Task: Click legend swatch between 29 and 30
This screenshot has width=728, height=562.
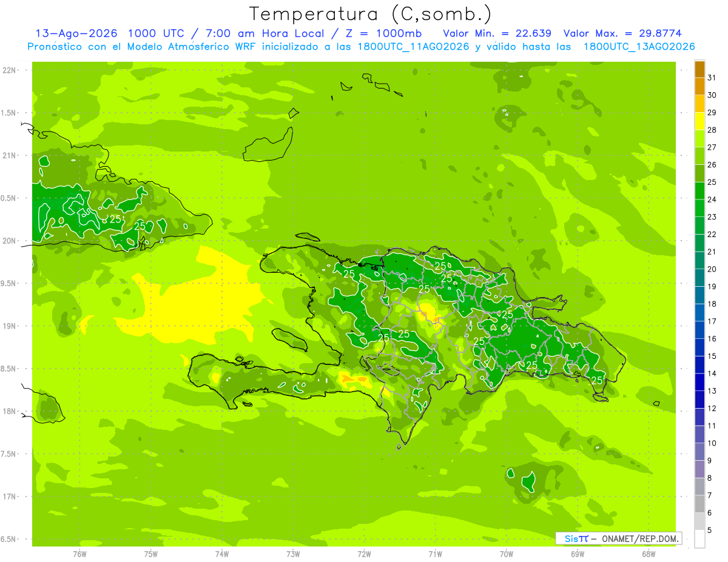Action: point(699,104)
